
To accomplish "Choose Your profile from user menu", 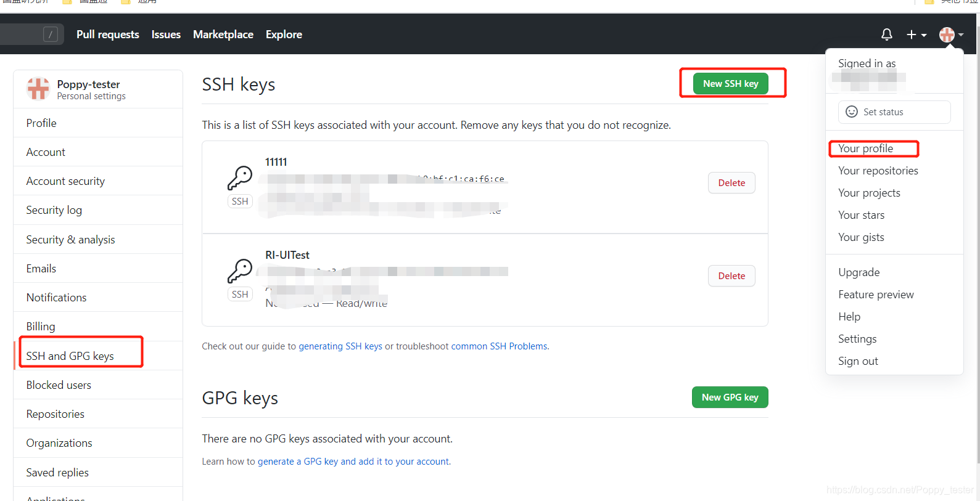I will coord(894,149).
